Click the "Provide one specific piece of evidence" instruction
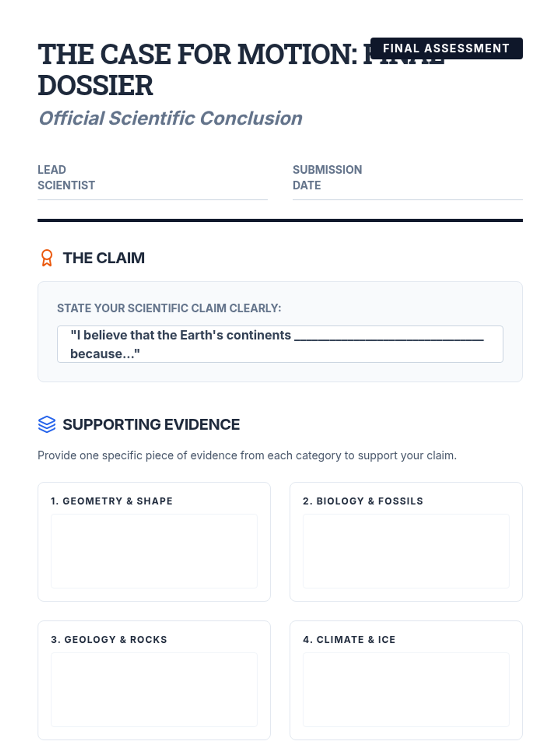The image size is (560, 747). point(247,455)
